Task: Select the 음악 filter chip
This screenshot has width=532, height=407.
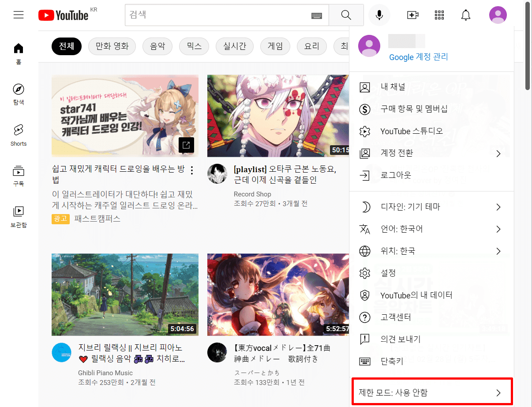Action: [157, 46]
